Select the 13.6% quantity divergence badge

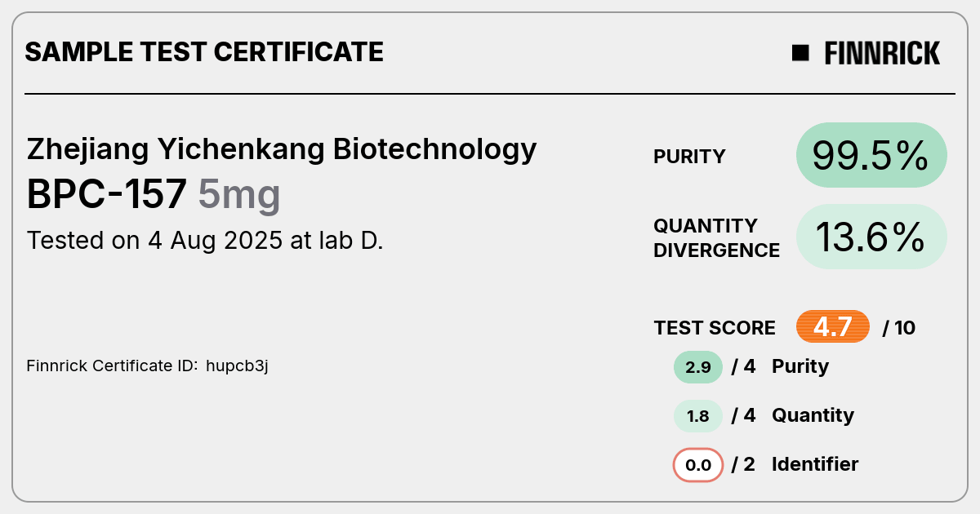[871, 237]
